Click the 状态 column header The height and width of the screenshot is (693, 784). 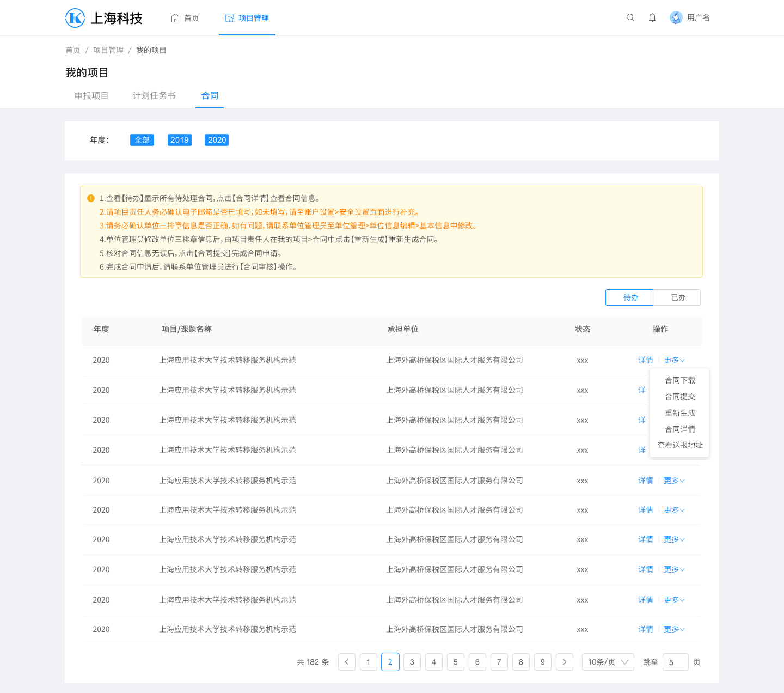[583, 329]
